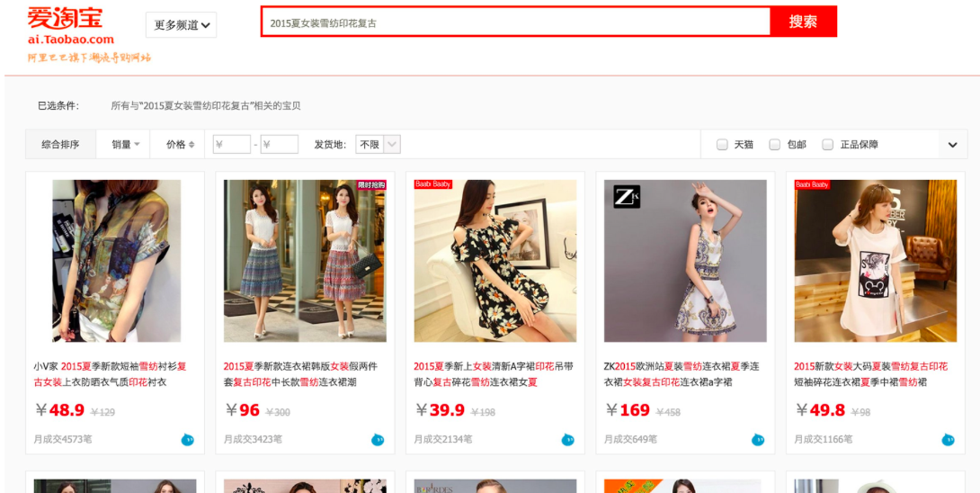Click the ¥49.8 price
980x493 pixels.
820,410
